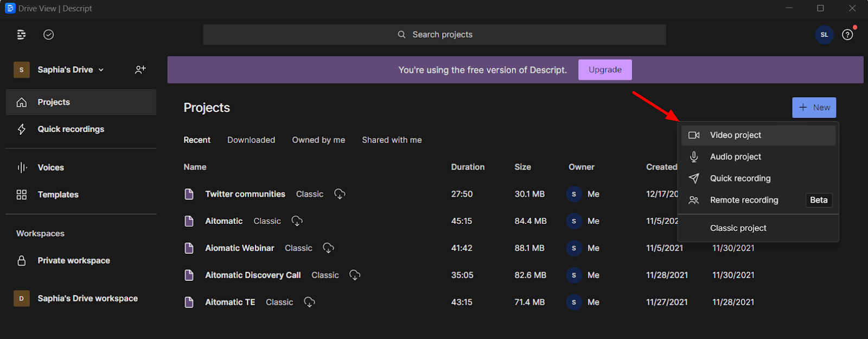
Task: Open the Descript menu icon in top left
Action: click(x=22, y=35)
